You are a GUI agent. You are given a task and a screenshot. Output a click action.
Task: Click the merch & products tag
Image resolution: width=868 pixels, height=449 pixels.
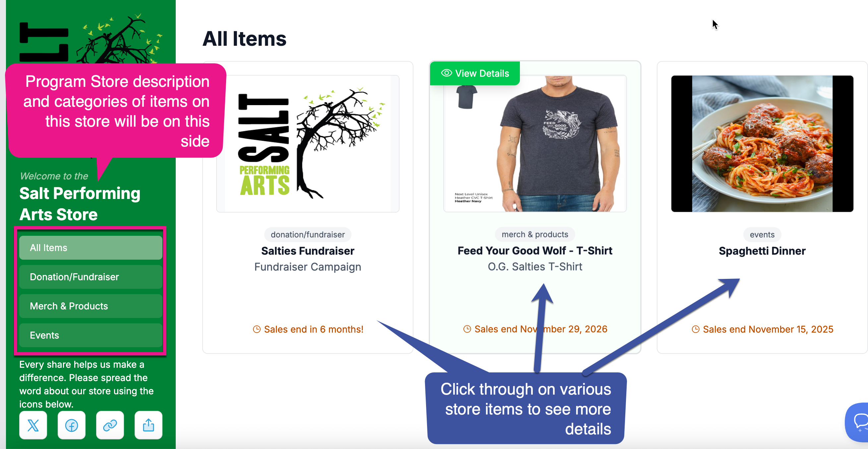coord(535,234)
